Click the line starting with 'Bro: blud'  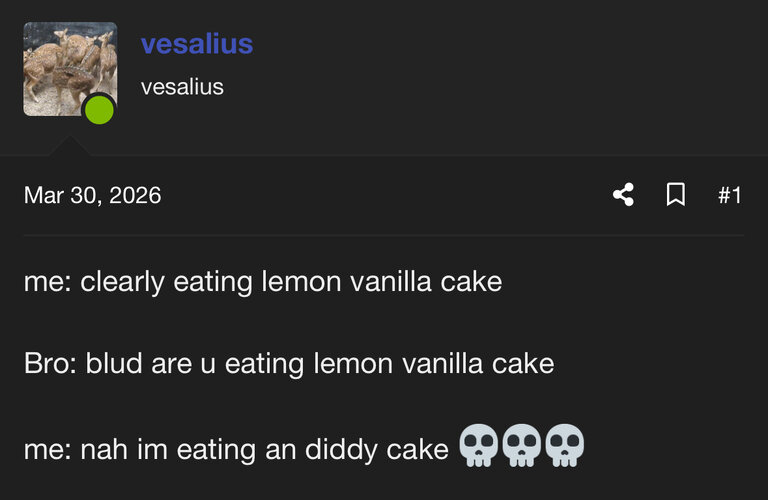pos(289,364)
